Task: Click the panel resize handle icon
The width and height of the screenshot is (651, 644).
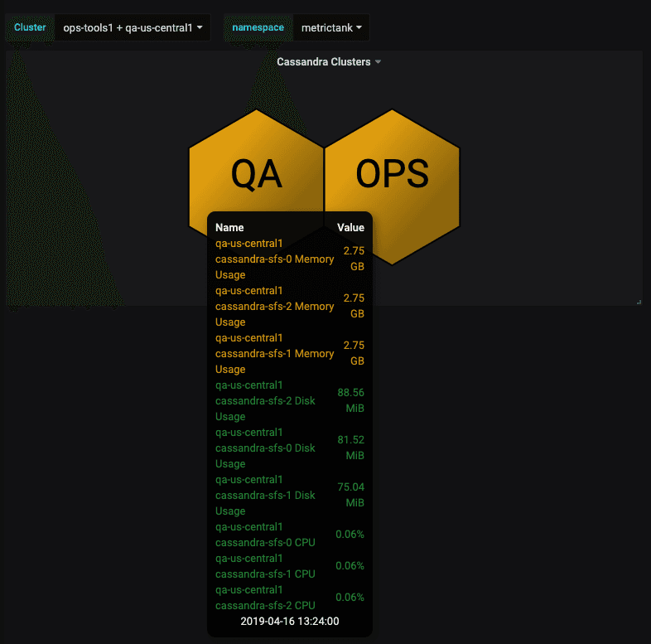Action: click(x=639, y=302)
